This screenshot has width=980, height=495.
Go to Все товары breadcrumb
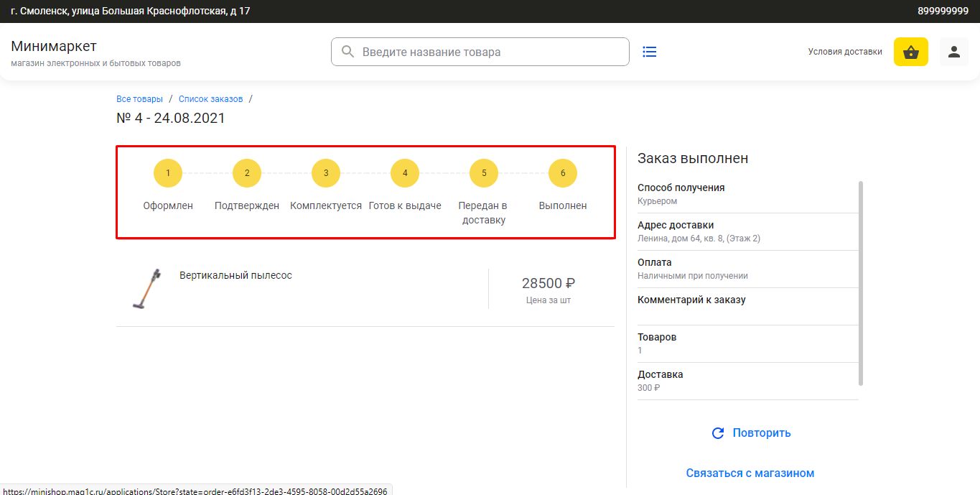pyautogui.click(x=139, y=99)
